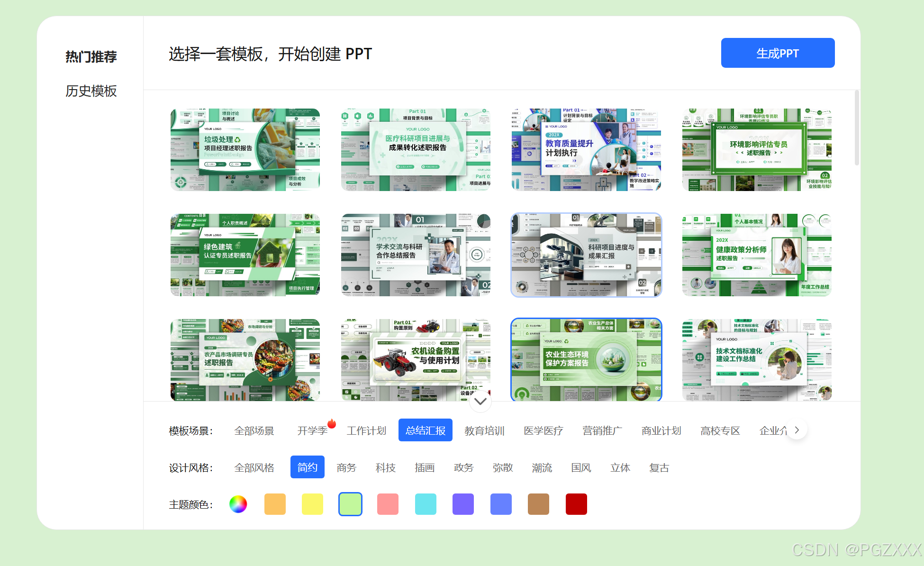924x566 pixels.
Task: Click the 生成PPT button
Action: tap(777, 53)
